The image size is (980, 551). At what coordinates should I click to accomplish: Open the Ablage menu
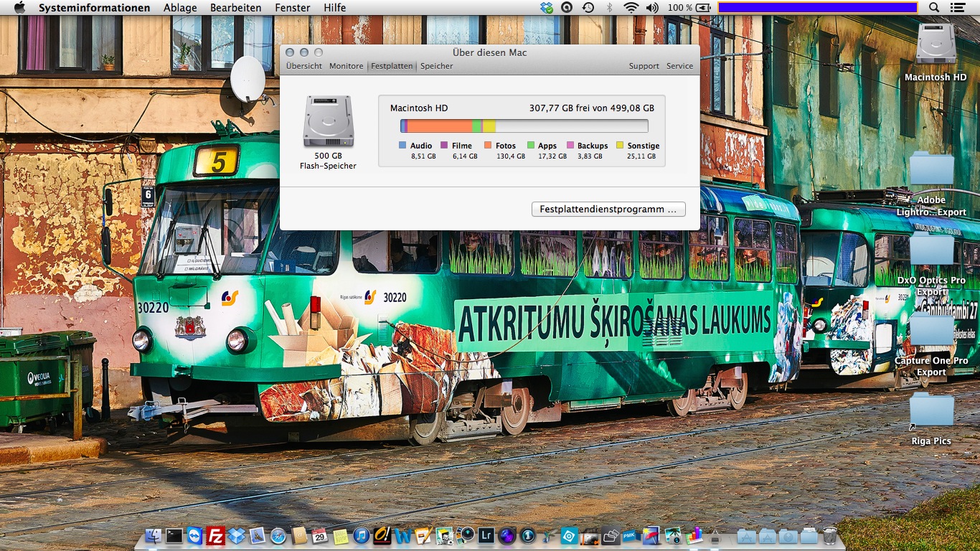pos(180,8)
